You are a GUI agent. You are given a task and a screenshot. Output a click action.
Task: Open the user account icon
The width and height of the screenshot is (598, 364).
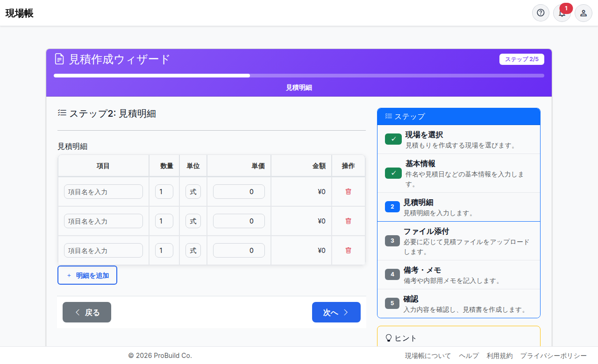click(x=584, y=13)
